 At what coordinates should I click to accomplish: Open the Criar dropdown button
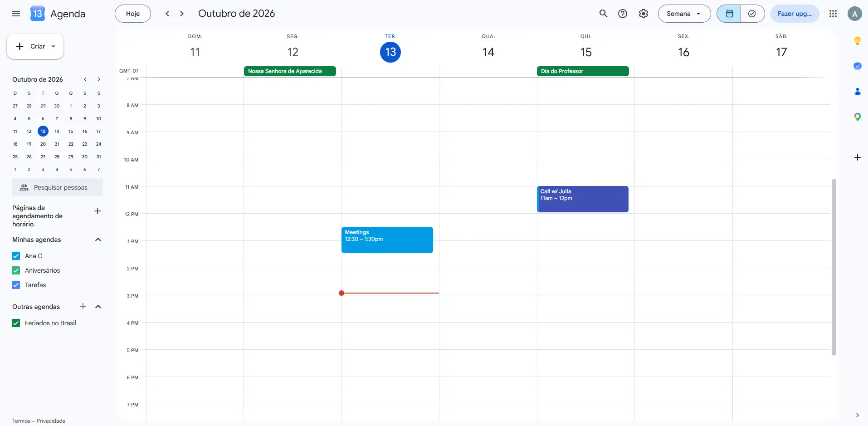35,46
